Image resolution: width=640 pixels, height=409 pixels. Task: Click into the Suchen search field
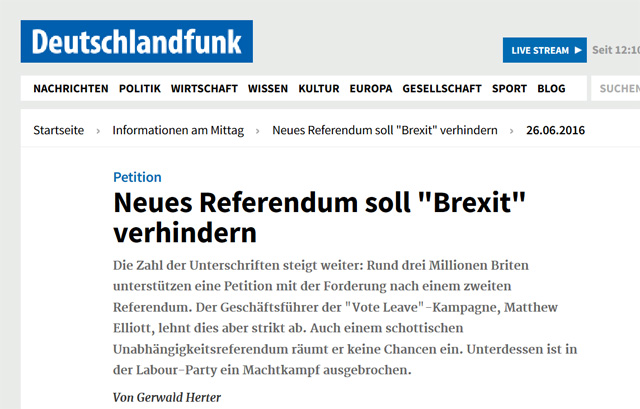[x=615, y=89]
